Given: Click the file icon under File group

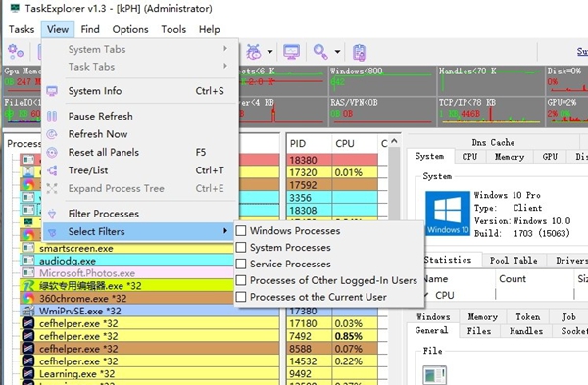Looking at the screenshot, I should [434, 375].
